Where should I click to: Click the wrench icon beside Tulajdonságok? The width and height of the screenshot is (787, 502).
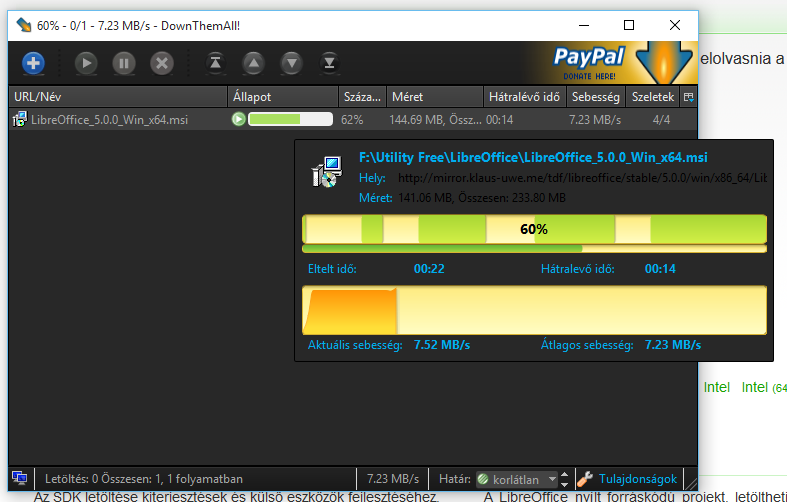(x=585, y=479)
